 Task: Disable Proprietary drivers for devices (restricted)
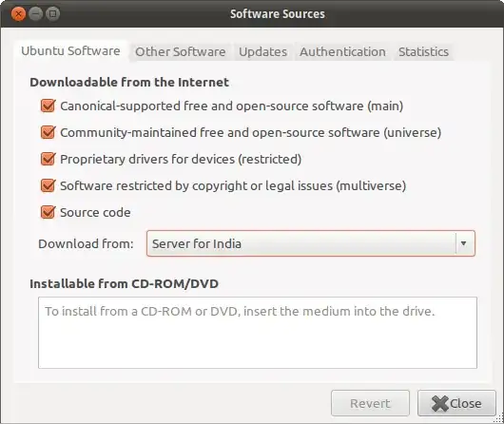point(48,159)
